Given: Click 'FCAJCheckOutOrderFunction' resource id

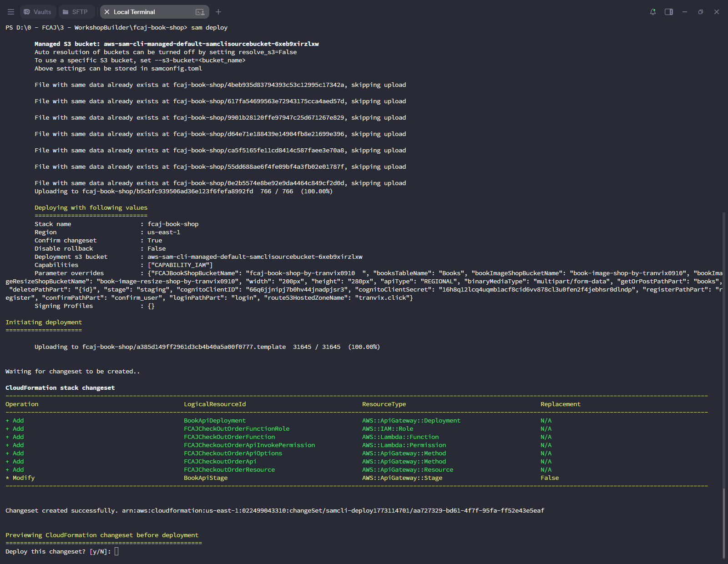Looking at the screenshot, I should point(229,437).
